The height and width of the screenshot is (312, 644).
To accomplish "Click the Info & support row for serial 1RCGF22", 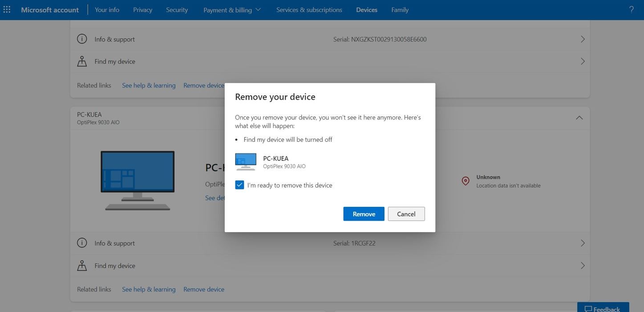I will coord(330,243).
